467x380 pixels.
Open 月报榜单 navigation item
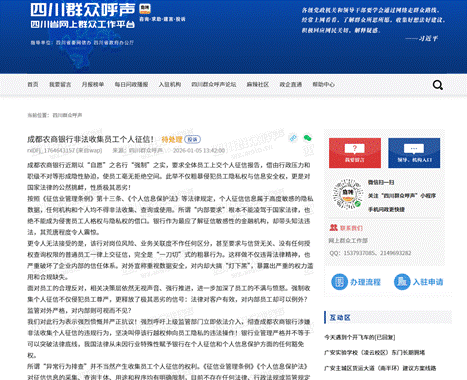(x=93, y=84)
